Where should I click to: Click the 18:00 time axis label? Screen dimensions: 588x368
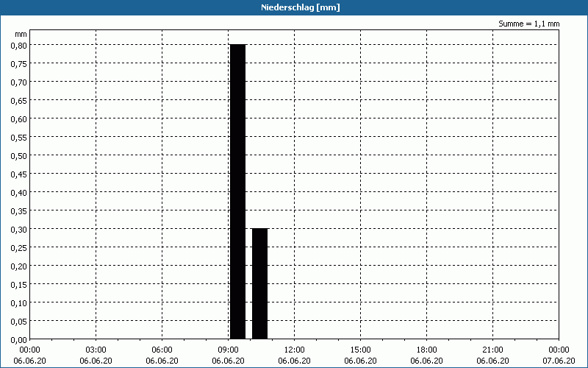click(426, 350)
